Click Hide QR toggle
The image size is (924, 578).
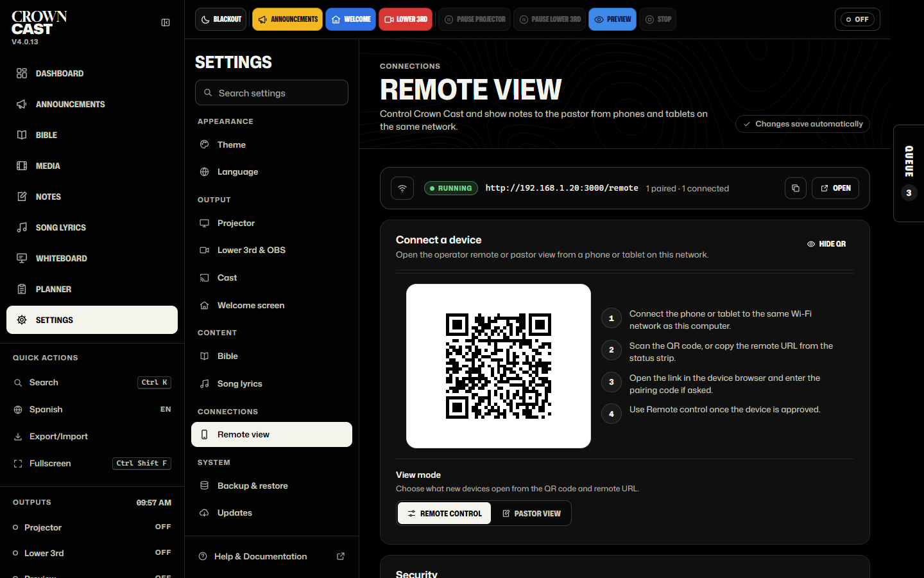pos(826,244)
